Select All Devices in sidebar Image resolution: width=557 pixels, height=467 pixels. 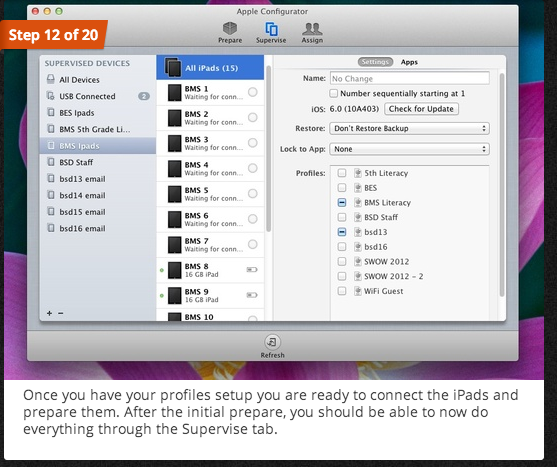tap(98, 80)
